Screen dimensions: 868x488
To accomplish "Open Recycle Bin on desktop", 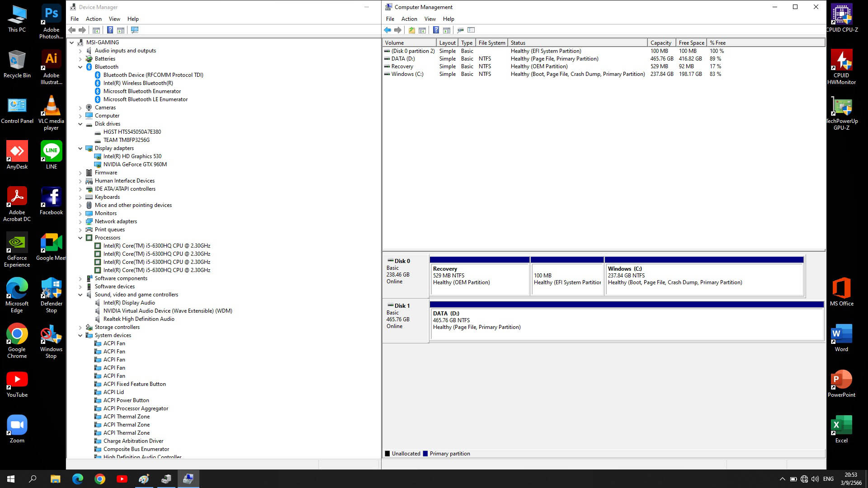I will tap(17, 64).
